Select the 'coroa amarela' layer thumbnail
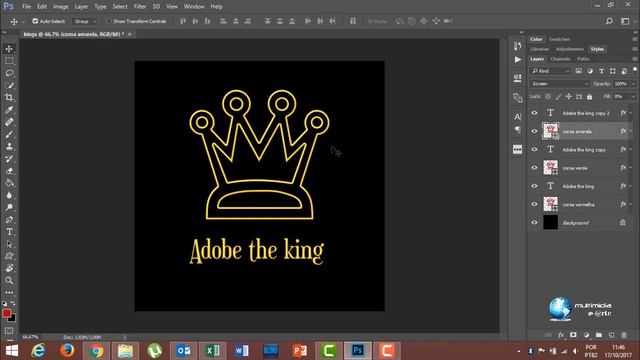Image resolution: width=640 pixels, height=360 pixels. pyautogui.click(x=550, y=131)
